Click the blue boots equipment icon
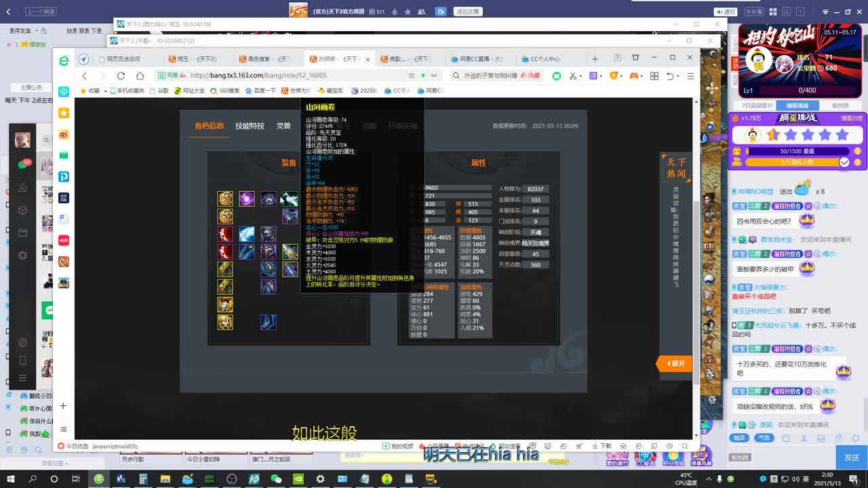Viewport: 868px width, 488px height. [269, 322]
